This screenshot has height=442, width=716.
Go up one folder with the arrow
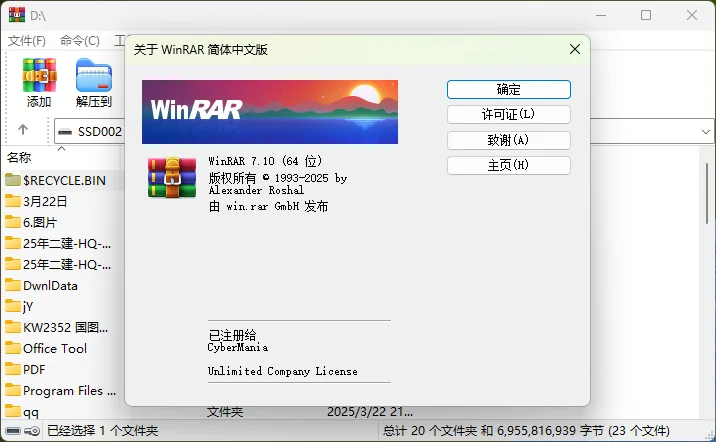click(23, 130)
